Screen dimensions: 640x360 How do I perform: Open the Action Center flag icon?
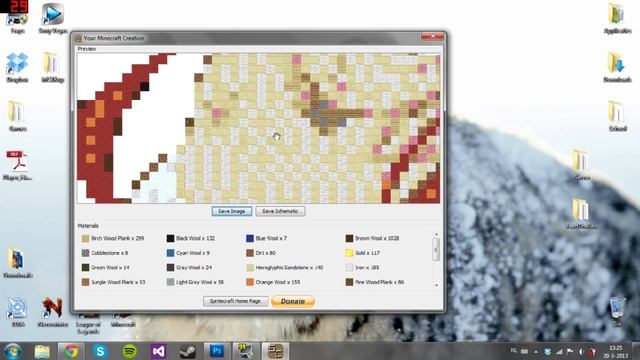[570, 352]
